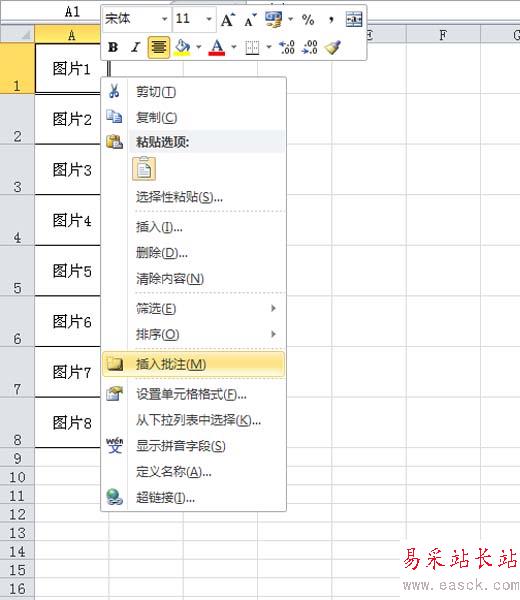This screenshot has width=520, height=600.
Task: Apply the red Font Color
Action: coord(217,47)
